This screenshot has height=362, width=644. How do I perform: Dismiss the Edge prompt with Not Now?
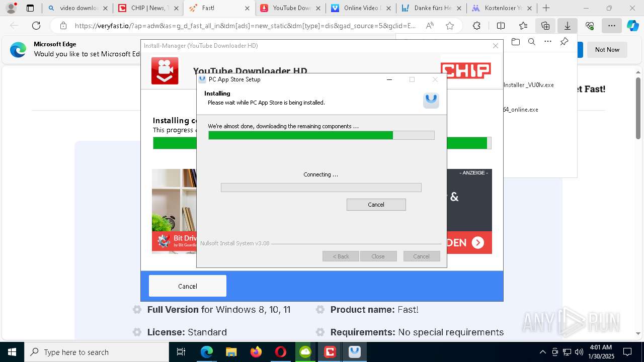pyautogui.click(x=607, y=49)
